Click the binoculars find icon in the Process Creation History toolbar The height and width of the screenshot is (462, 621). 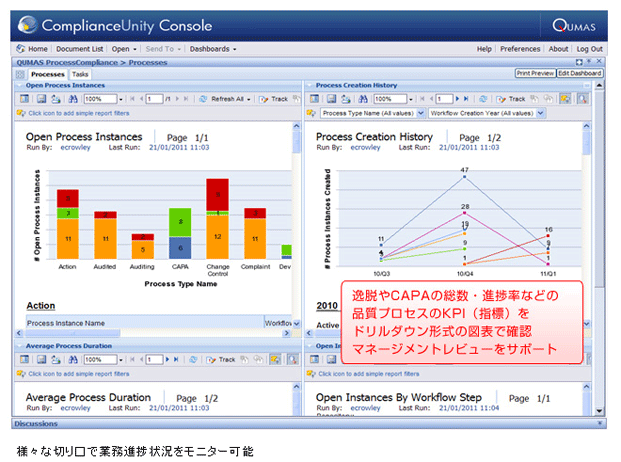click(363, 99)
